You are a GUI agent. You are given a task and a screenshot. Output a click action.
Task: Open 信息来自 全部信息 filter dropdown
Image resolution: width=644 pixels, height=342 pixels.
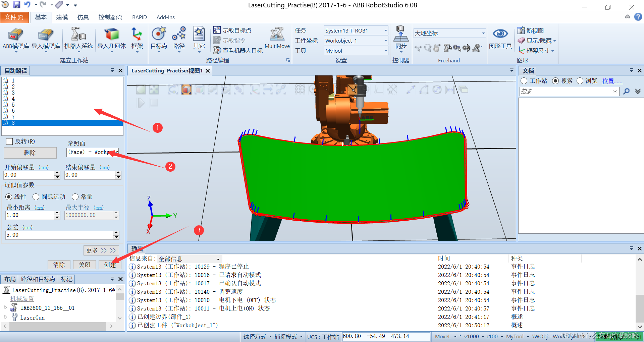[218, 259]
